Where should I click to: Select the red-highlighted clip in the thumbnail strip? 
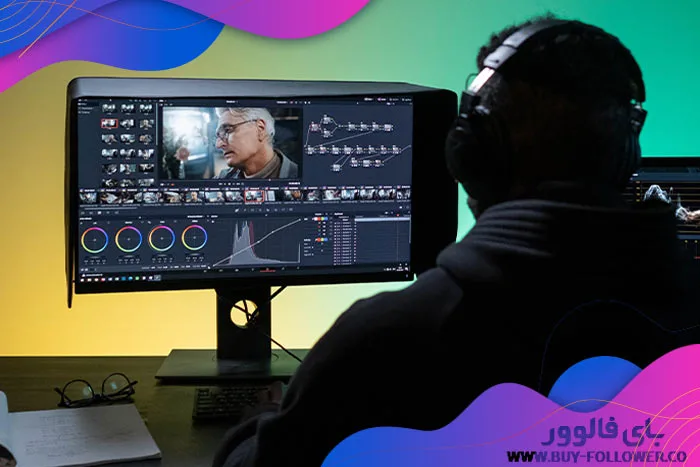(x=254, y=196)
